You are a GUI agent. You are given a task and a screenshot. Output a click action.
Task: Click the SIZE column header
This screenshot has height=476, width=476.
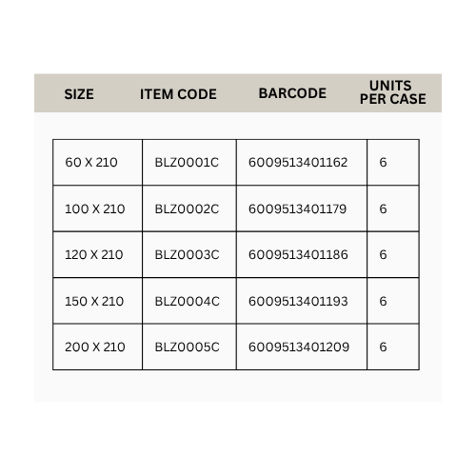click(x=79, y=94)
